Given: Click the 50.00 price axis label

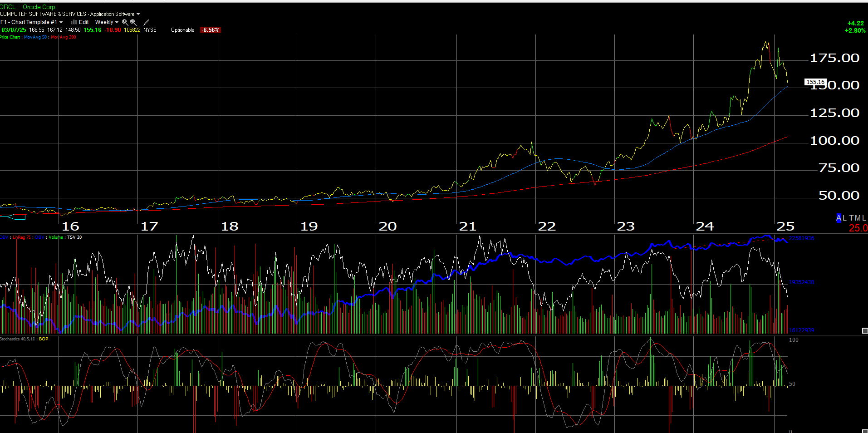Looking at the screenshot, I should [839, 196].
